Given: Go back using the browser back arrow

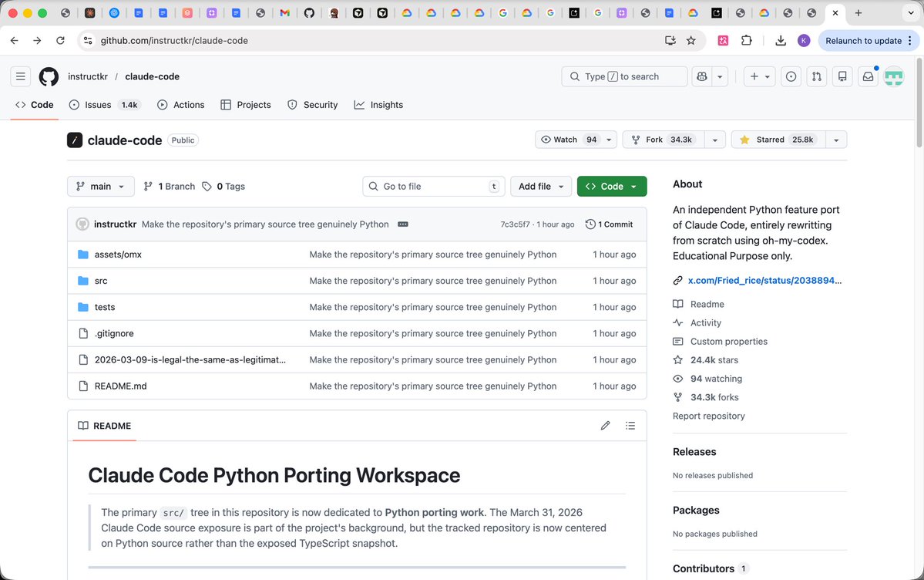Looking at the screenshot, I should tap(14, 41).
